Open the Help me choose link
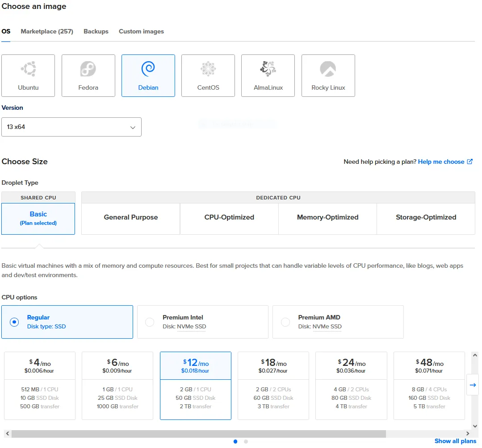Viewport: 482px width, 448px height. coord(441,162)
